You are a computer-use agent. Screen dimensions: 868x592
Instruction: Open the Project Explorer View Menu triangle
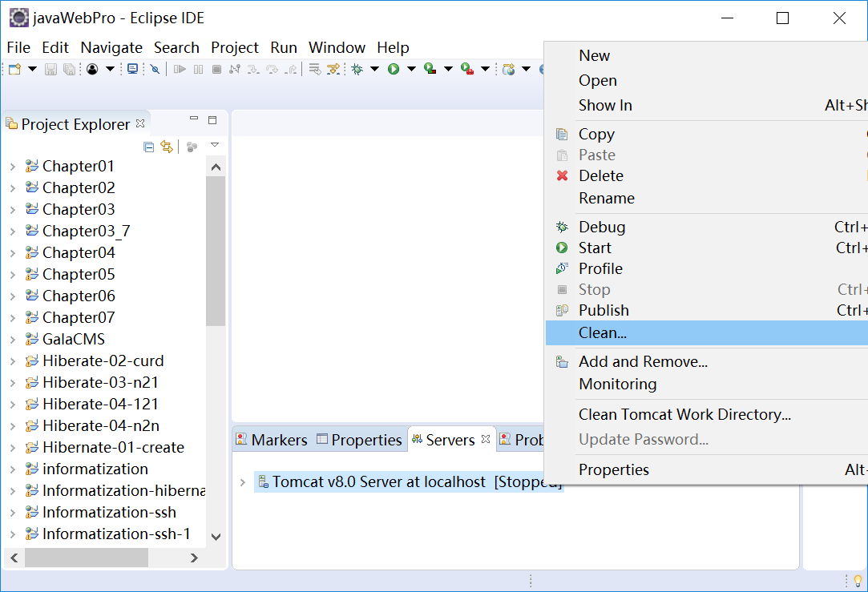[x=215, y=145]
